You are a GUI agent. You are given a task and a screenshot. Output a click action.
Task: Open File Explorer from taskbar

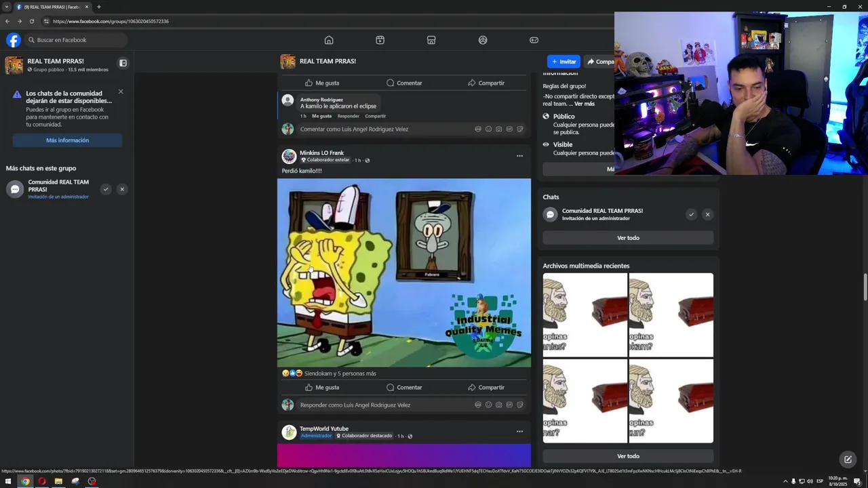pos(58,481)
